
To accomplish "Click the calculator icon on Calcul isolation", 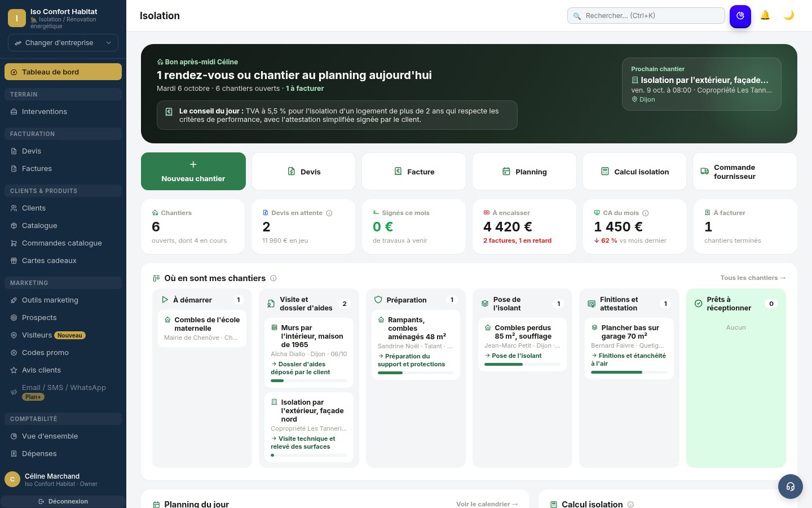I will tap(605, 172).
